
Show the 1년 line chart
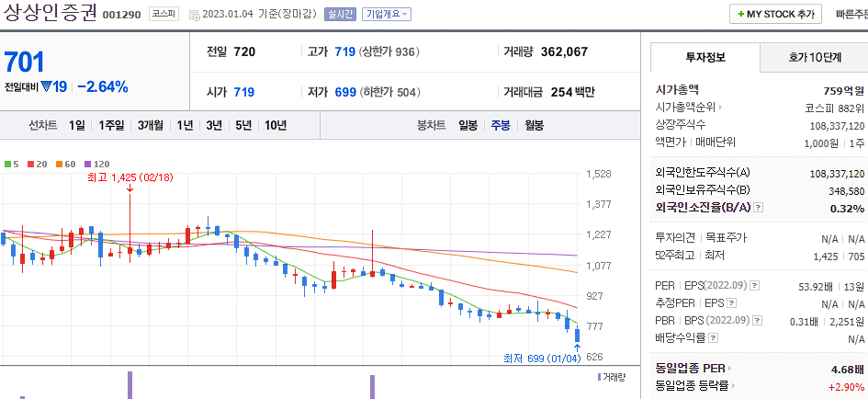[185, 125]
